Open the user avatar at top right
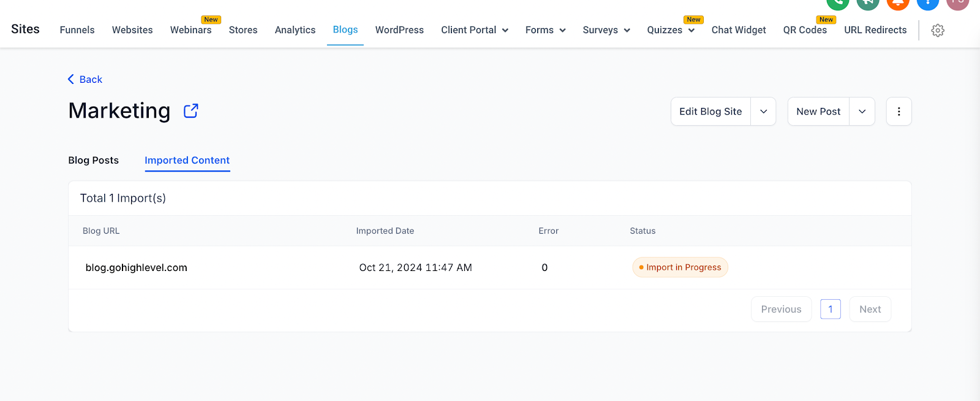This screenshot has height=401, width=980. 957,2
